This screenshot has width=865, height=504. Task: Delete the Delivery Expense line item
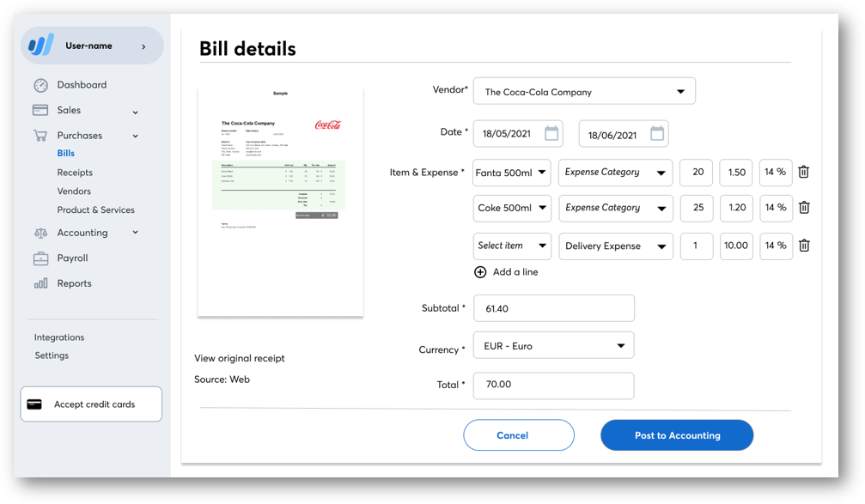tap(803, 246)
